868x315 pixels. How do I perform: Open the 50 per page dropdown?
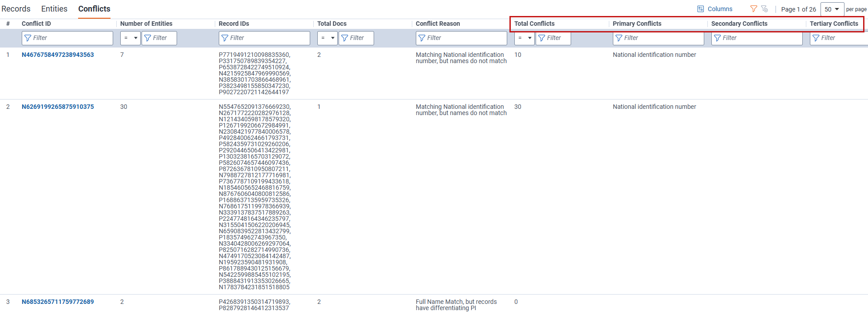click(x=832, y=9)
